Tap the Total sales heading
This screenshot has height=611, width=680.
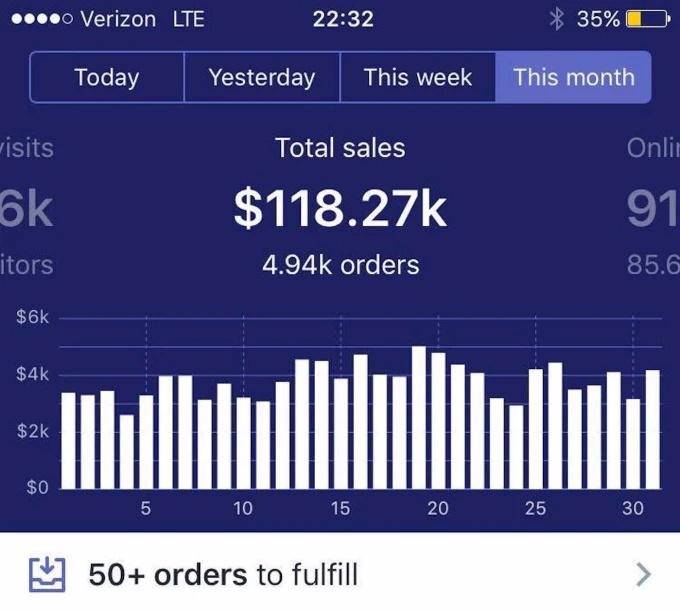point(340,149)
